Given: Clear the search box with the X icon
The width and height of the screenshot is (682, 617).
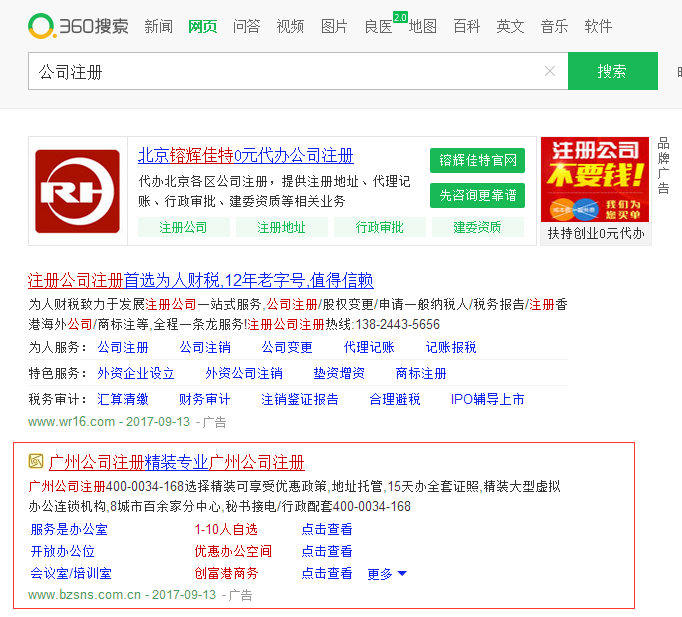Looking at the screenshot, I should tap(549, 71).
